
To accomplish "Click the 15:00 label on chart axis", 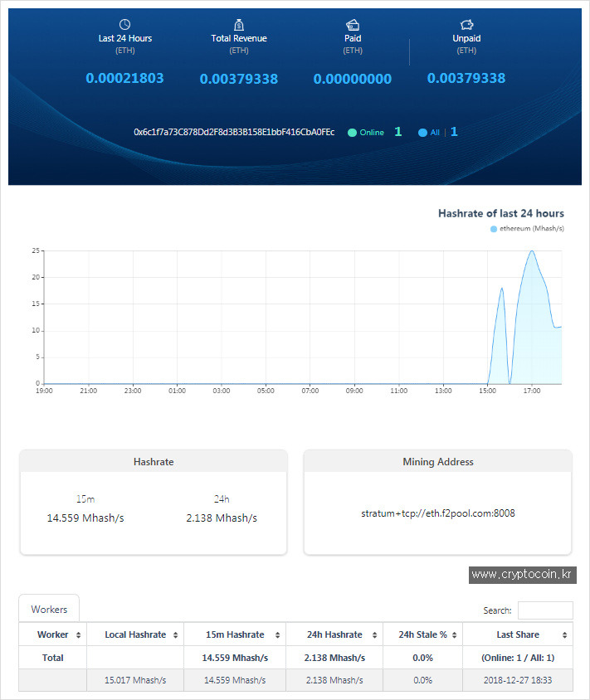I will click(x=487, y=391).
